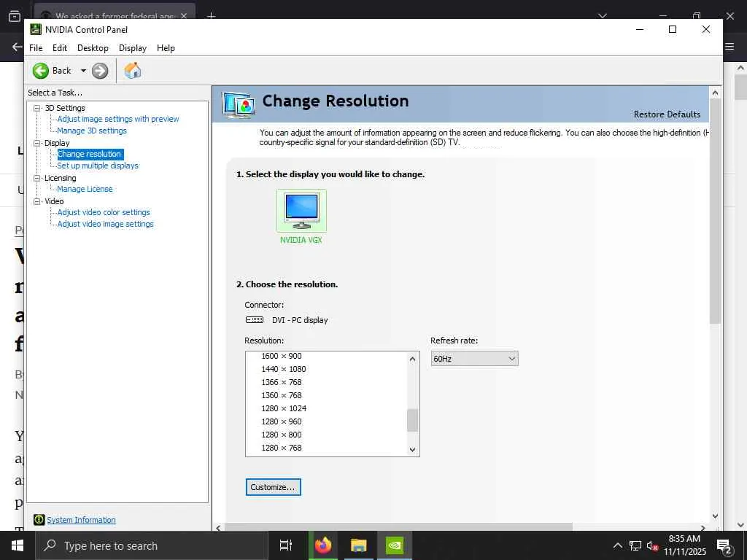Collapse the Display tree node
Image resolution: width=747 pixels, height=560 pixels.
point(36,143)
